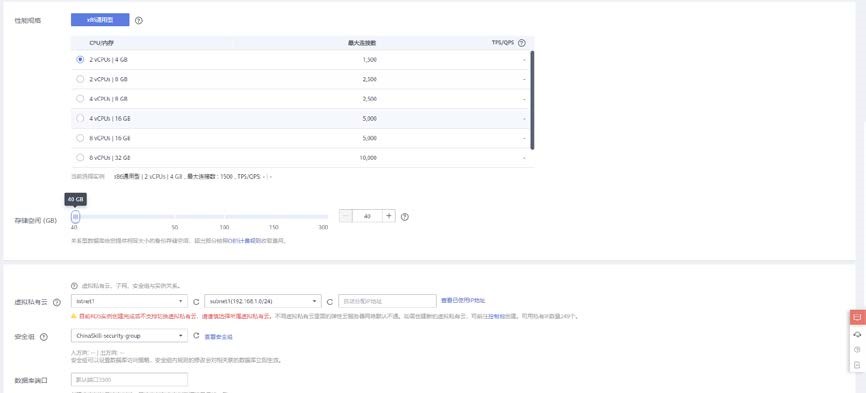The height and width of the screenshot is (393, 866).
Task: Refresh the VPC list next to intnet1
Action: (196, 302)
